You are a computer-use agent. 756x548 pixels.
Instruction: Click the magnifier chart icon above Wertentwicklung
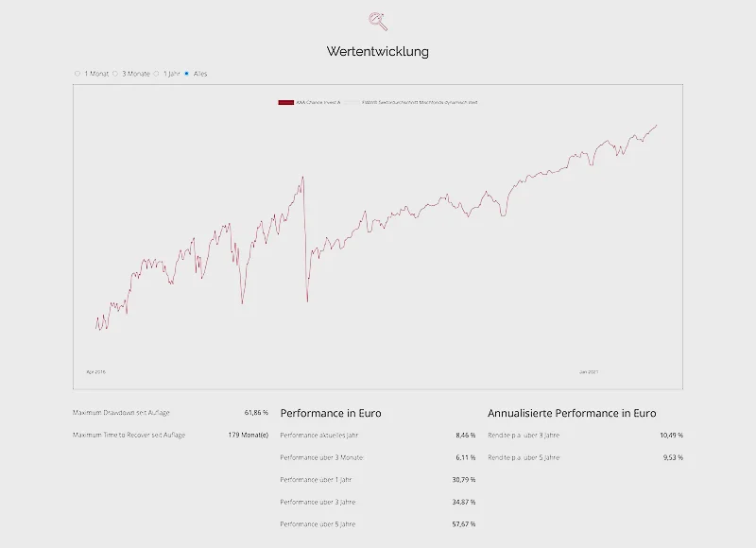[378, 21]
